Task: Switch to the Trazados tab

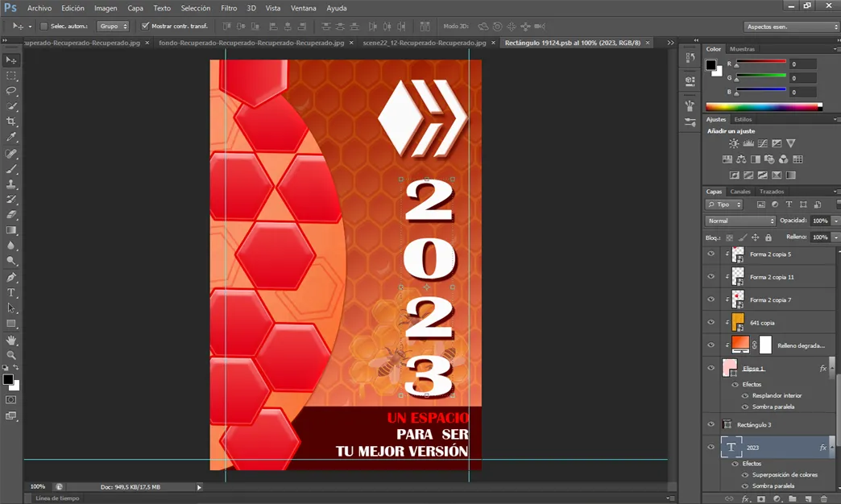Action: pos(771,192)
